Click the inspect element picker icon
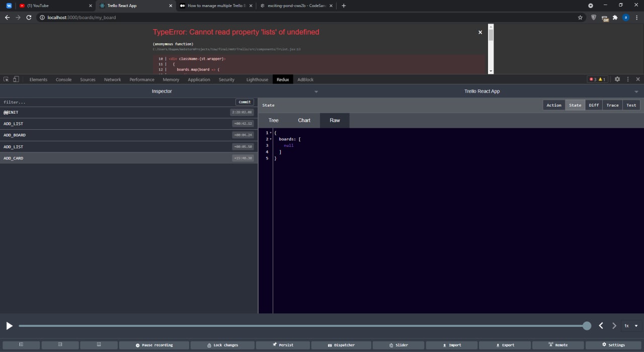The width and height of the screenshot is (644, 352). tap(6, 79)
